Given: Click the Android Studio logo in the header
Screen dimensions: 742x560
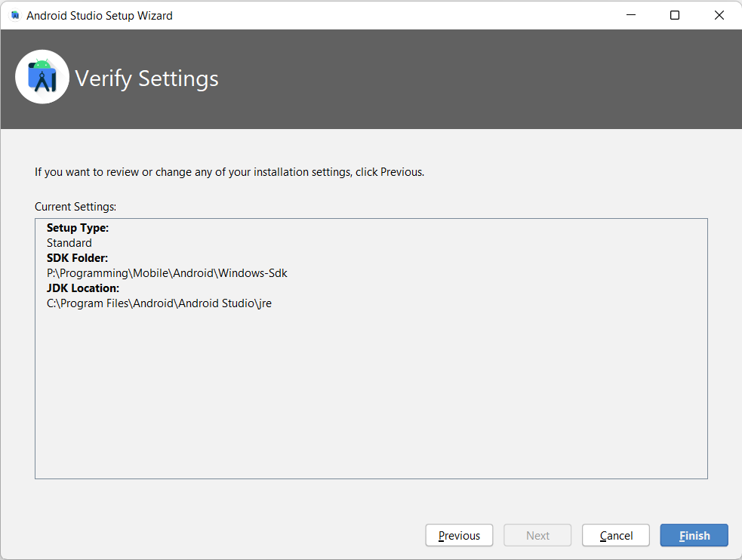Looking at the screenshot, I should click(42, 76).
